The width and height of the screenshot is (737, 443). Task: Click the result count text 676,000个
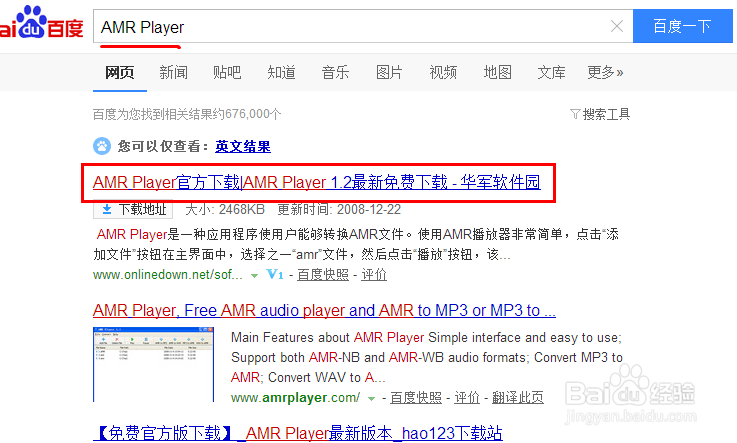click(253, 114)
